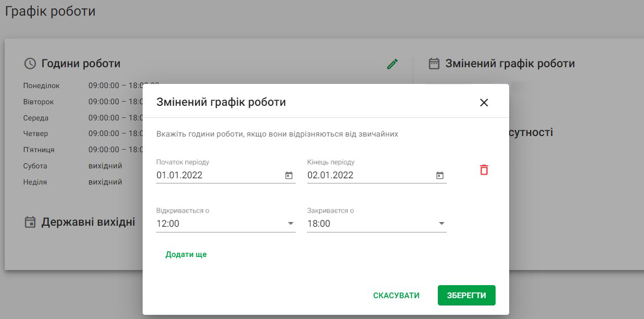The height and width of the screenshot is (319, 644).
Task: Close the Змінений графік роботи dialog
Action: point(484,103)
